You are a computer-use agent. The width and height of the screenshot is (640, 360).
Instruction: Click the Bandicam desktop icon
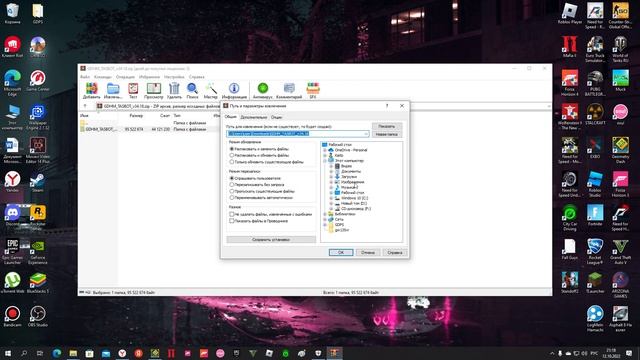13,316
